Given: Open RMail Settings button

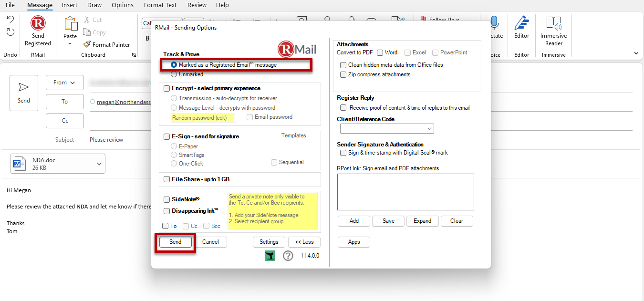Looking at the screenshot, I should (x=269, y=242).
